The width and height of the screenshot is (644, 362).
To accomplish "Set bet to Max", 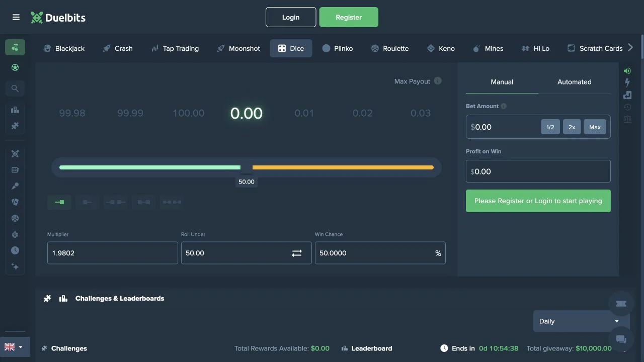I will tap(595, 127).
